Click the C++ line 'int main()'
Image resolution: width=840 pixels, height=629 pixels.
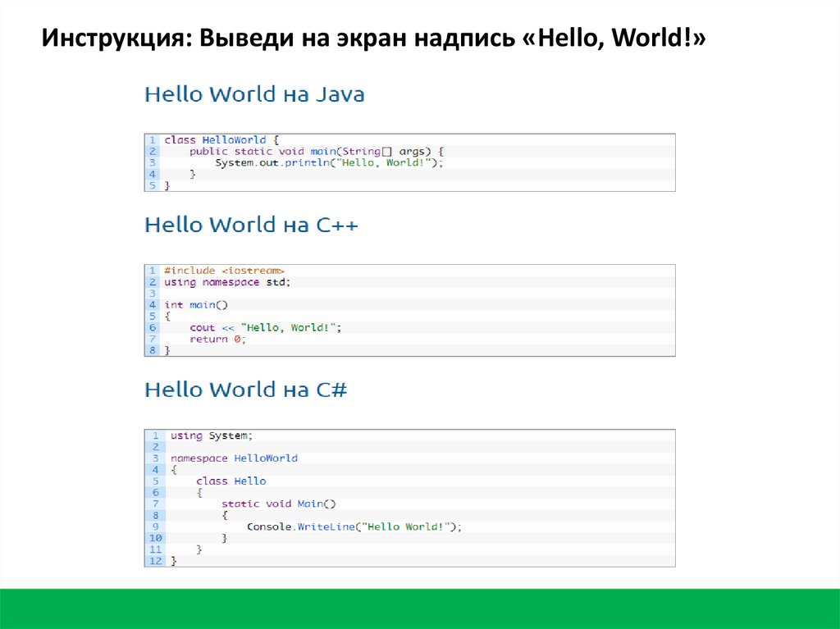196,304
